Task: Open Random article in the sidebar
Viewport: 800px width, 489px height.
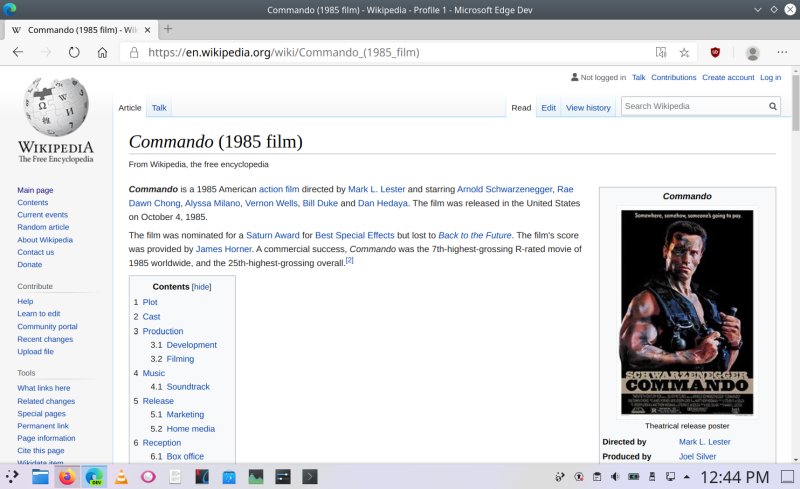Action: [x=43, y=227]
